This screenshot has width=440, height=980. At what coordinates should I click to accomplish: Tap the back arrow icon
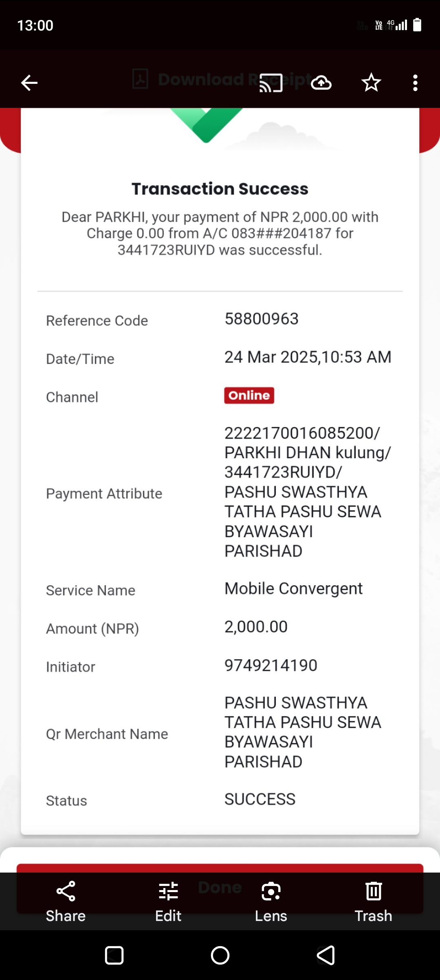(x=29, y=83)
